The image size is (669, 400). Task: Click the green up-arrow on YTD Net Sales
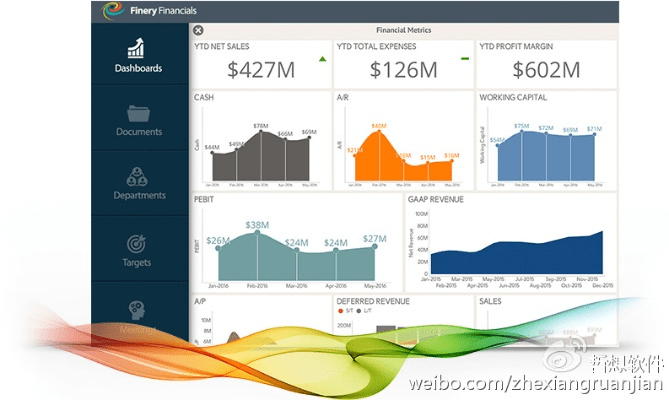[x=322, y=59]
